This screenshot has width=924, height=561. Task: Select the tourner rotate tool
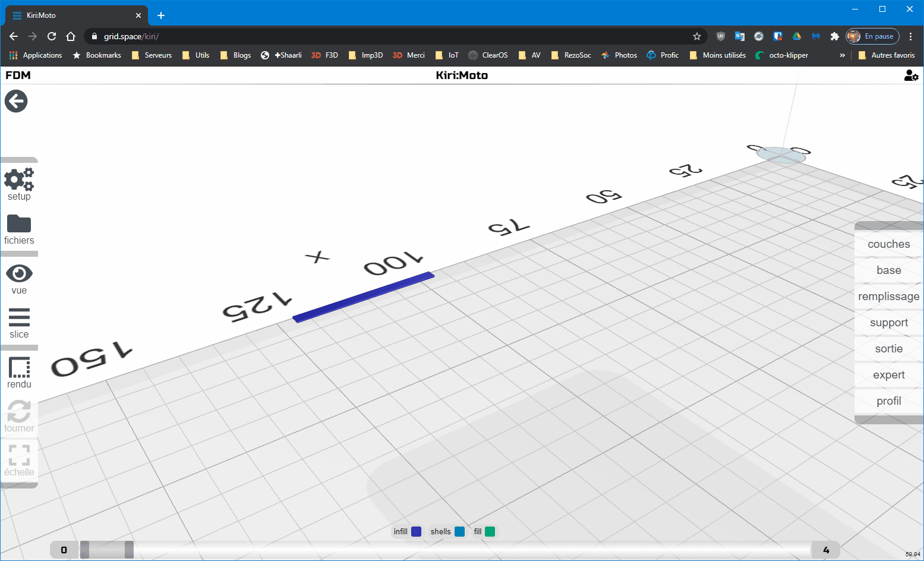coord(19,416)
